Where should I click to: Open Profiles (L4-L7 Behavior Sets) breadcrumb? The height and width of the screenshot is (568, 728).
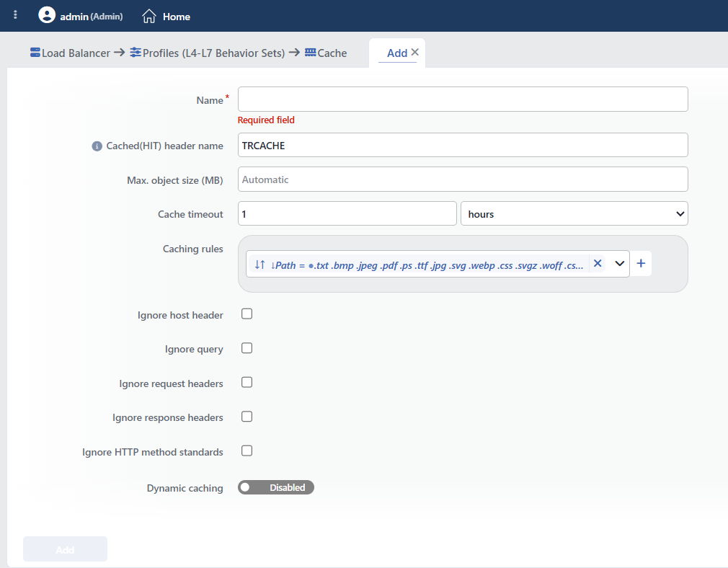point(208,53)
